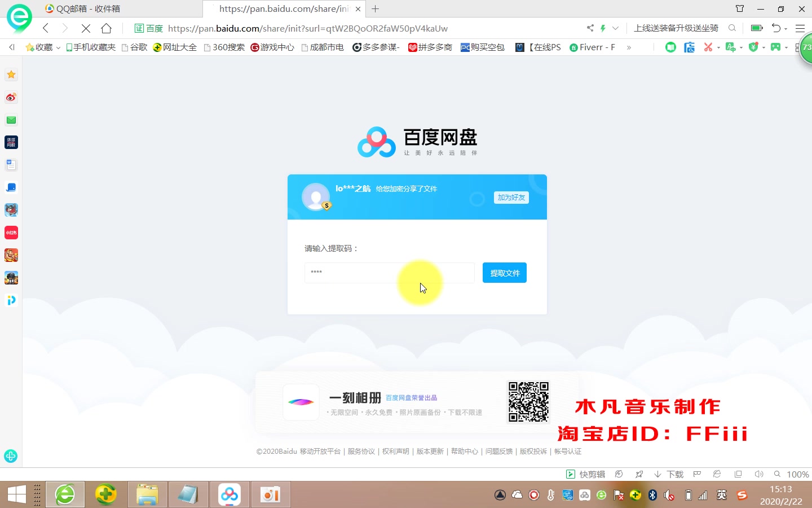This screenshot has height=508, width=812.
Task: Toggle the green lightning speed mode icon
Action: (x=603, y=28)
